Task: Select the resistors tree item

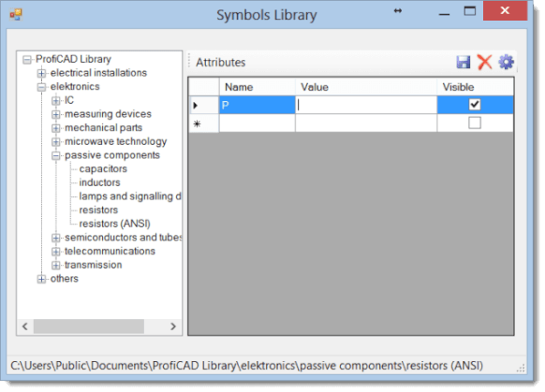Action: tap(98, 210)
